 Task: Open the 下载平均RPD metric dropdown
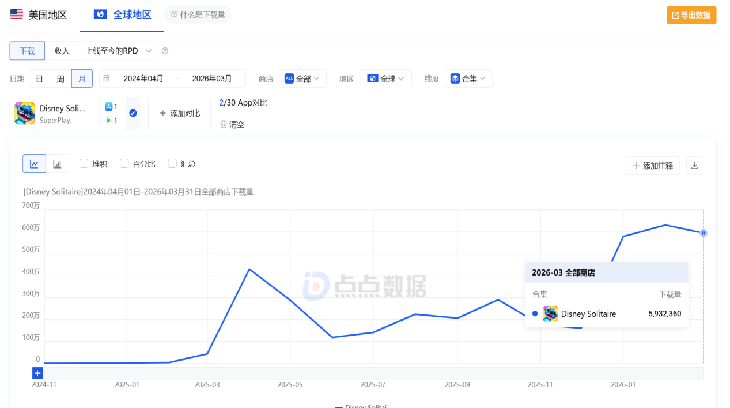pos(119,50)
